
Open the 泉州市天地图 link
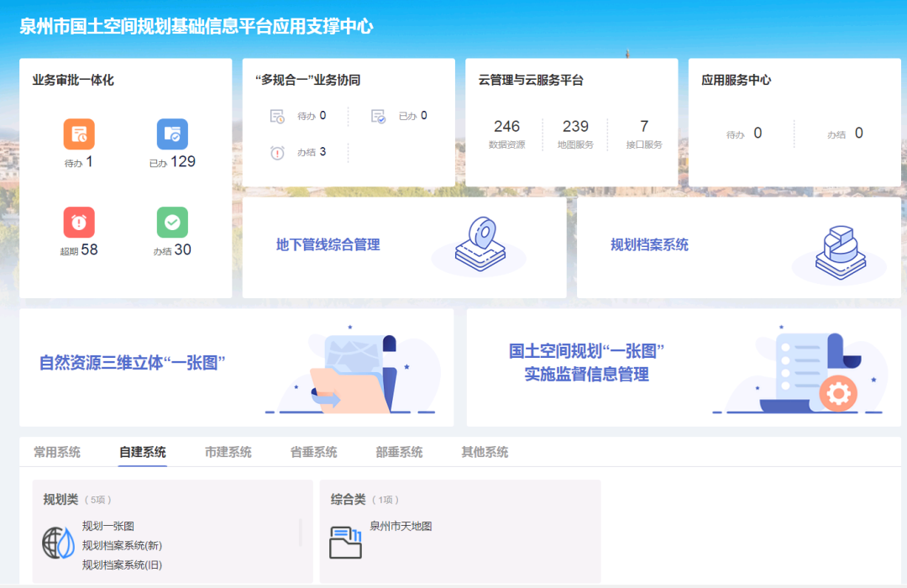pos(401,526)
